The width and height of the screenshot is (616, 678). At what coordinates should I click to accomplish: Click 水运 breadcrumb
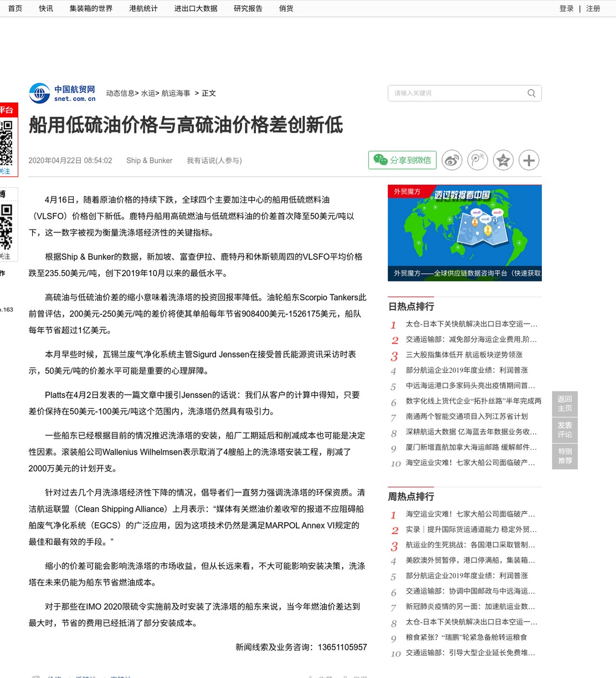(x=148, y=93)
